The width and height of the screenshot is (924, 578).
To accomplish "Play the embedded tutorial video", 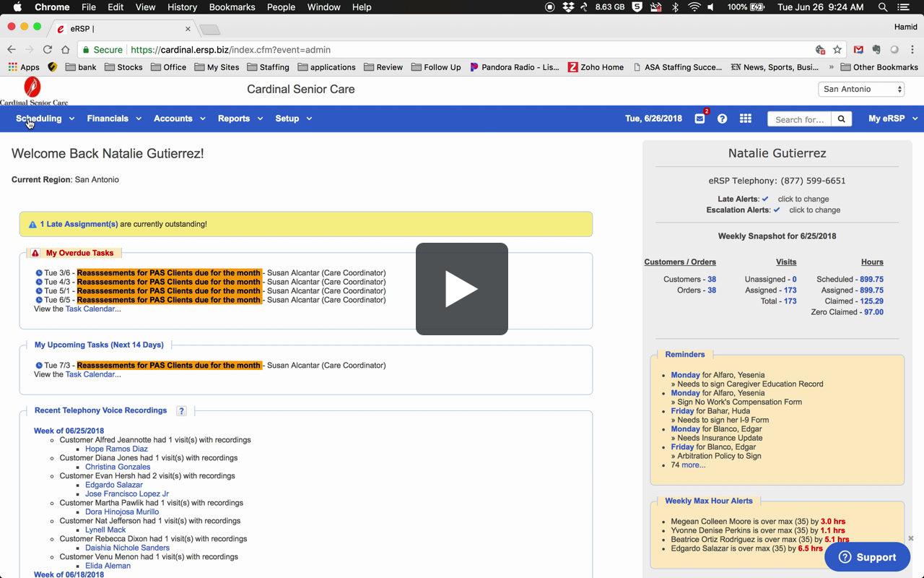I will pos(462,288).
